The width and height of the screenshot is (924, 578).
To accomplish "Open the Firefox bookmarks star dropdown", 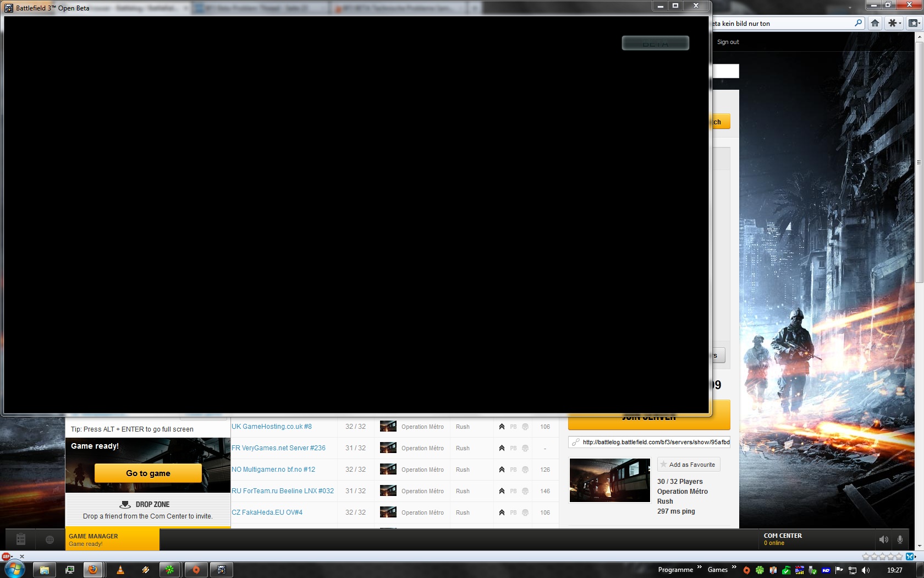I will tap(914, 23).
